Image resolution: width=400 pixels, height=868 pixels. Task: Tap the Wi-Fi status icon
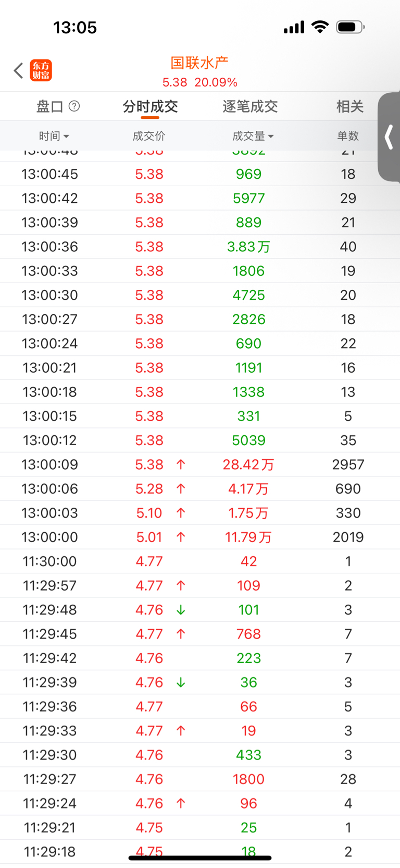point(320,27)
